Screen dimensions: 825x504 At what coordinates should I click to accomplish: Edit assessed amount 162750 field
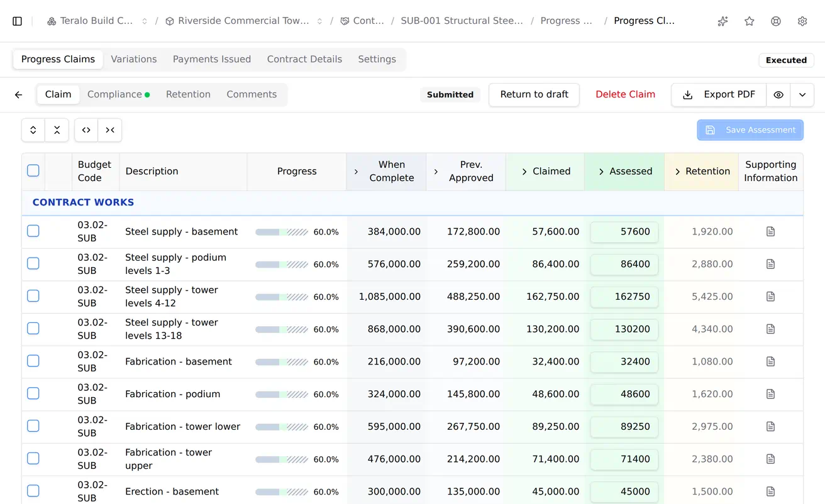tap(624, 297)
